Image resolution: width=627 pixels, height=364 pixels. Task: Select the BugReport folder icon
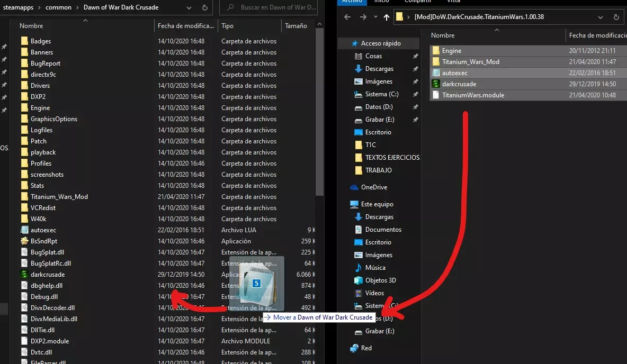[24, 63]
